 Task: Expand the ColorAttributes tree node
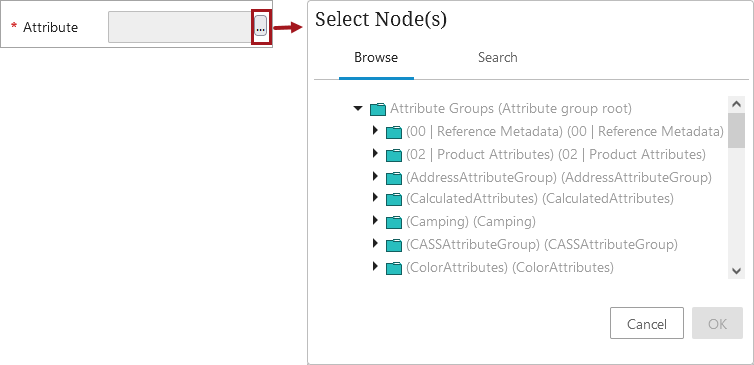pos(376,266)
